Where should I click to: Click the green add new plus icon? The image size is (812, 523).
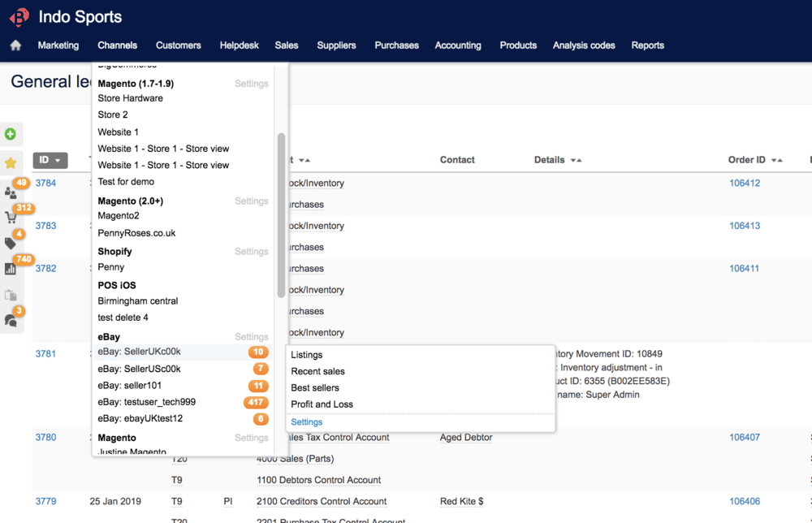(x=11, y=134)
